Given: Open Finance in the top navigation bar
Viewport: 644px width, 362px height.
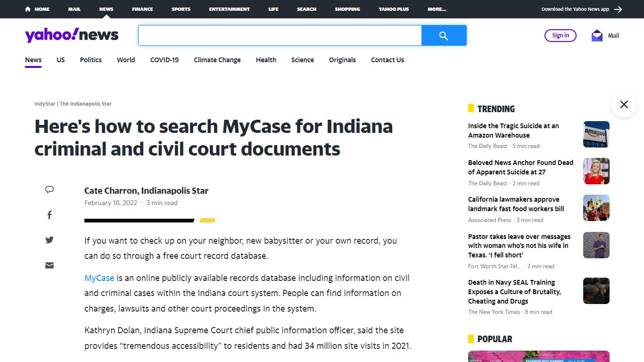Looking at the screenshot, I should 142,9.
